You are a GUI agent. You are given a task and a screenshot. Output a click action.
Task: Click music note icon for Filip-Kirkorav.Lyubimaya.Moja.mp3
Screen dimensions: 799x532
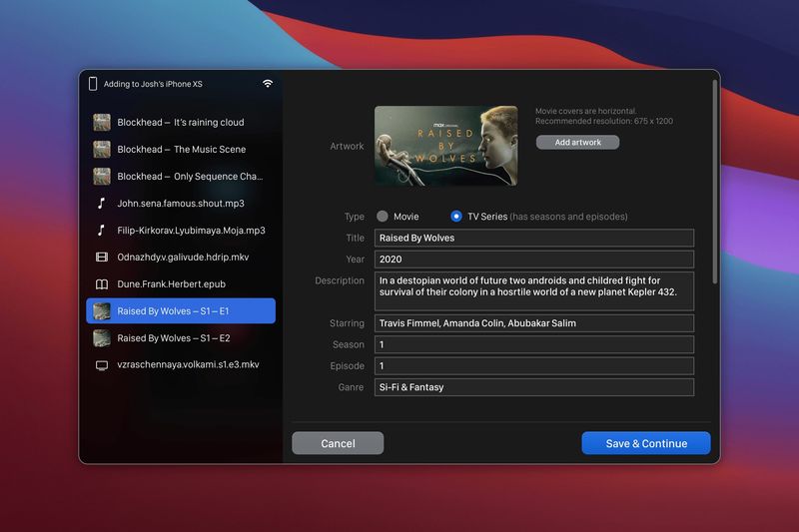pos(102,231)
